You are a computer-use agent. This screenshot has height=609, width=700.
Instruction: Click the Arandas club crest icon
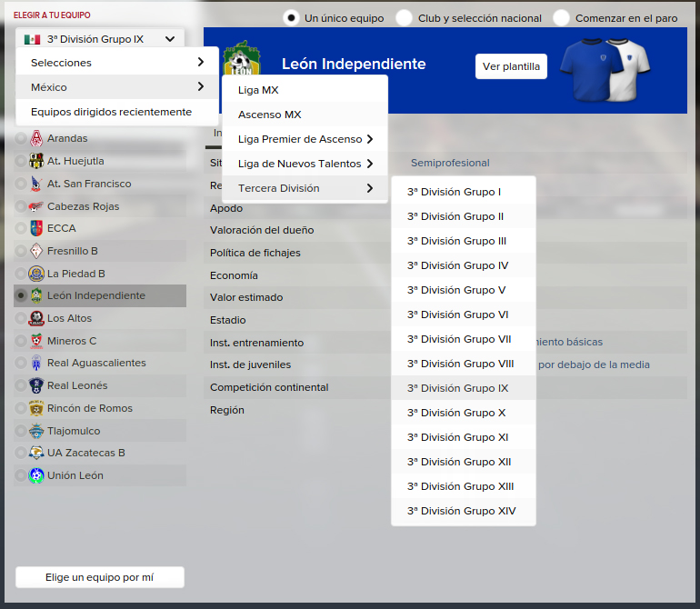[x=36, y=138]
